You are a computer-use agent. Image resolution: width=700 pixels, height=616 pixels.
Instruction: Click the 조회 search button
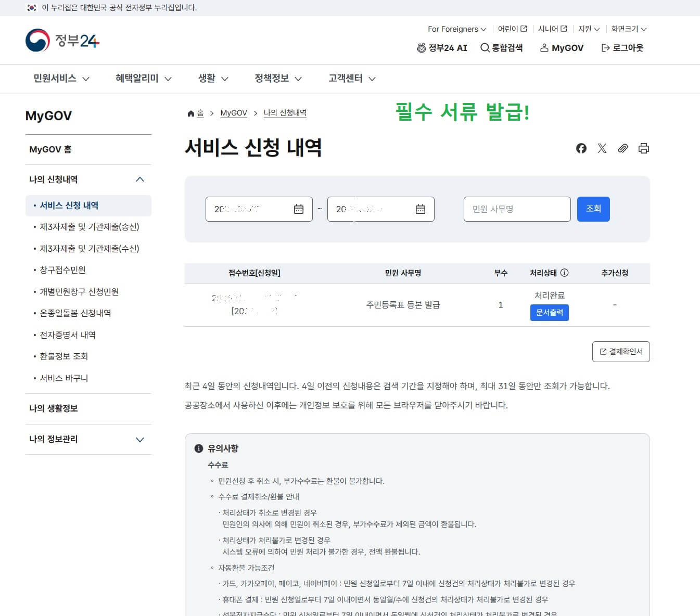[x=593, y=209]
